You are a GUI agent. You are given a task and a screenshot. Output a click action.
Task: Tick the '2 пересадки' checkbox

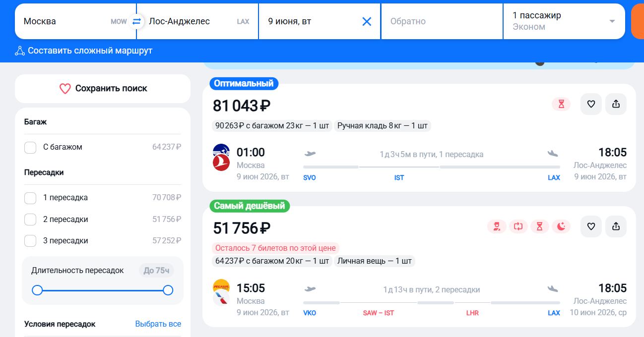click(30, 220)
